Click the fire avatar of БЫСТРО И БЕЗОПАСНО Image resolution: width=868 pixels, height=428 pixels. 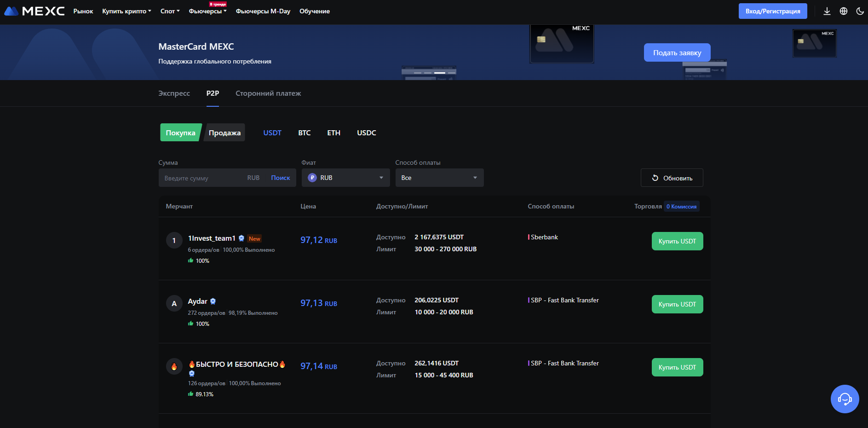point(174,366)
